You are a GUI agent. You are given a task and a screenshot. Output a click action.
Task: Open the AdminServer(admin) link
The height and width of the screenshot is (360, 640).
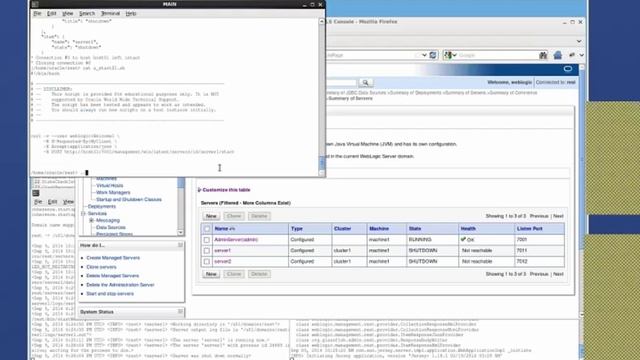click(236, 240)
